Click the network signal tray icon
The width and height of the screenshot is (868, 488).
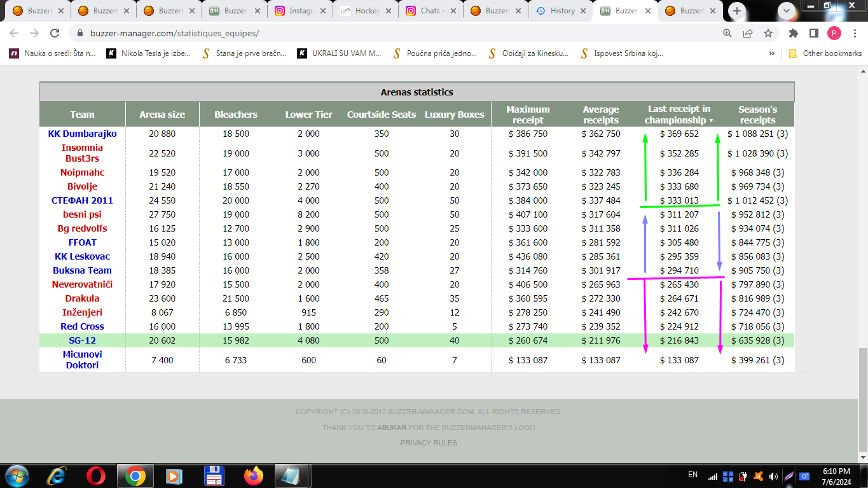(x=713, y=476)
